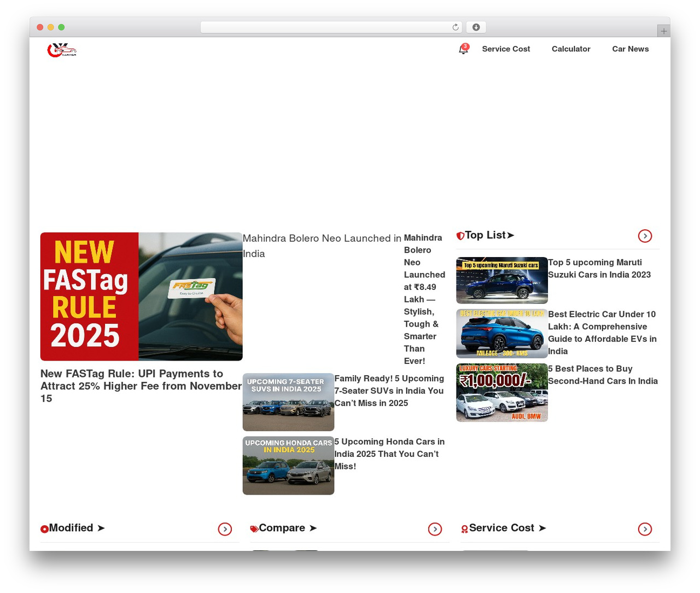Open Service Cost menu item
The image size is (700, 593).
tap(506, 49)
